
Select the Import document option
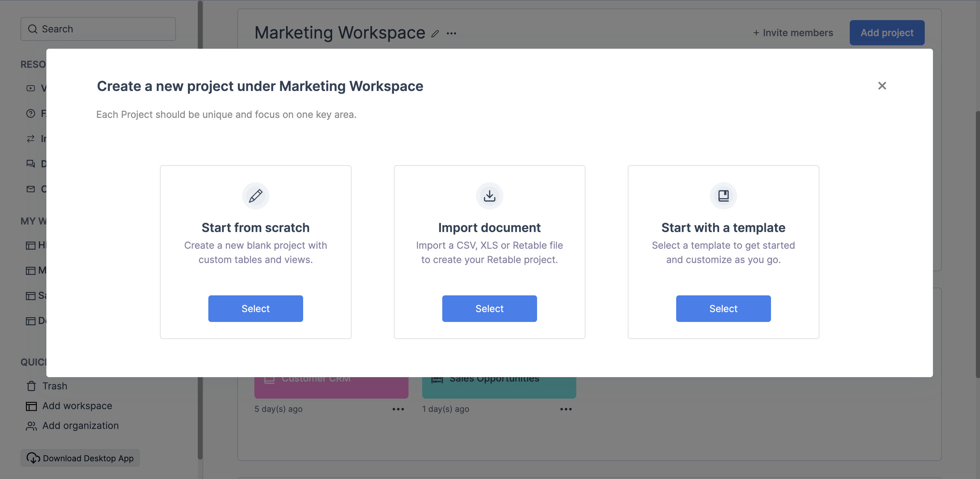tap(489, 308)
